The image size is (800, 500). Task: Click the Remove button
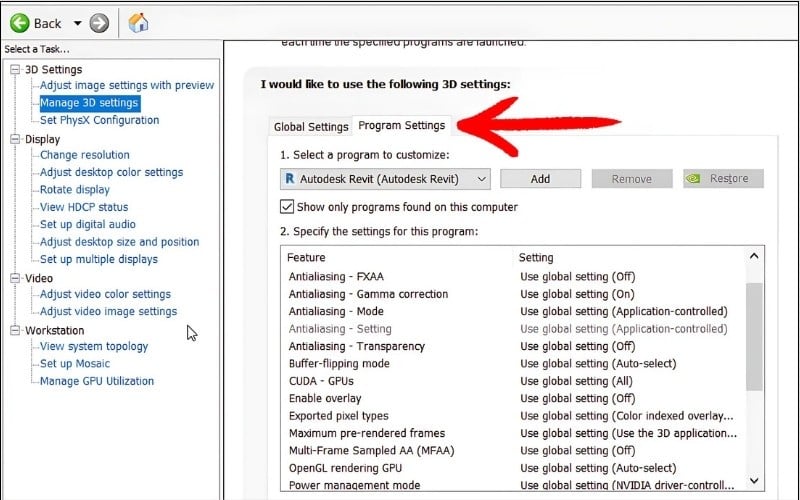[632, 179]
